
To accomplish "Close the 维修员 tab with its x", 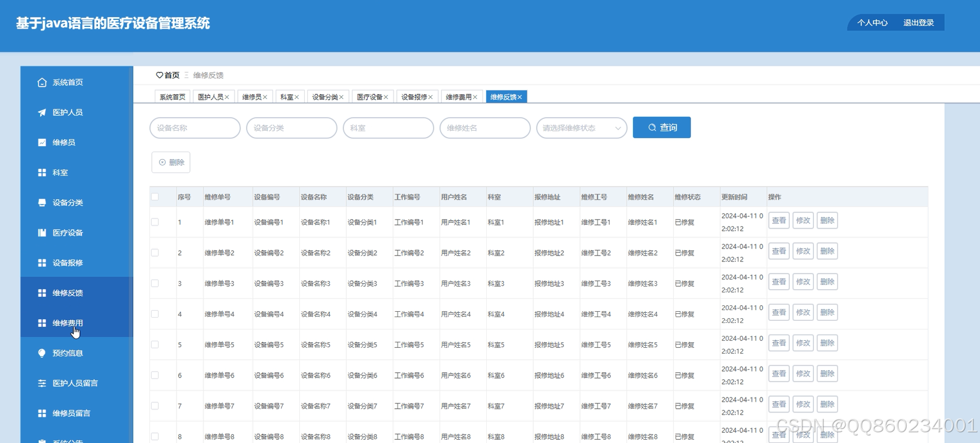I will tap(265, 97).
